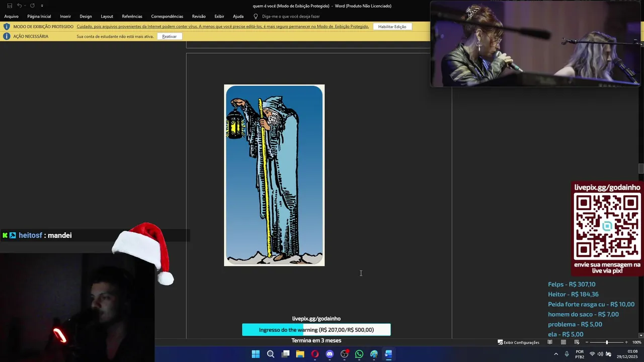Viewport: 644px width, 362px height.
Task: Click the zoom in plus button
Action: [x=626, y=342]
